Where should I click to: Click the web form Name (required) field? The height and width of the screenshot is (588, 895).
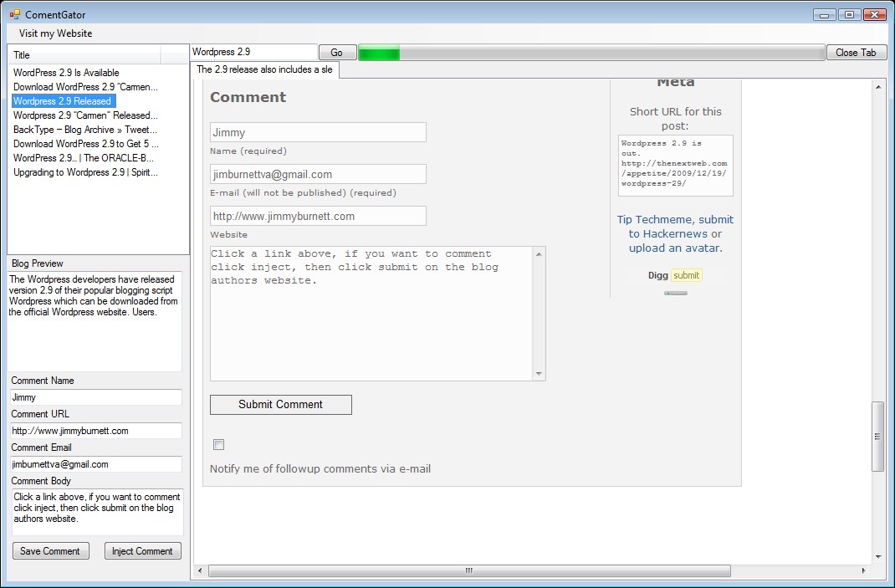pos(318,132)
